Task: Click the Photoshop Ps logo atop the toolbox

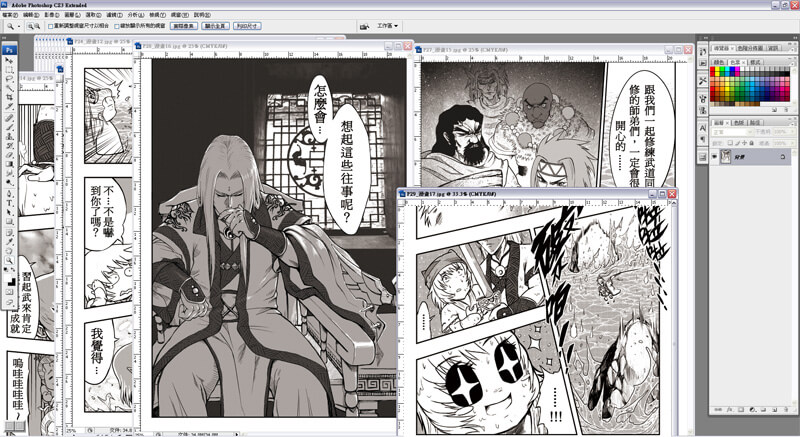Action: click(9, 50)
